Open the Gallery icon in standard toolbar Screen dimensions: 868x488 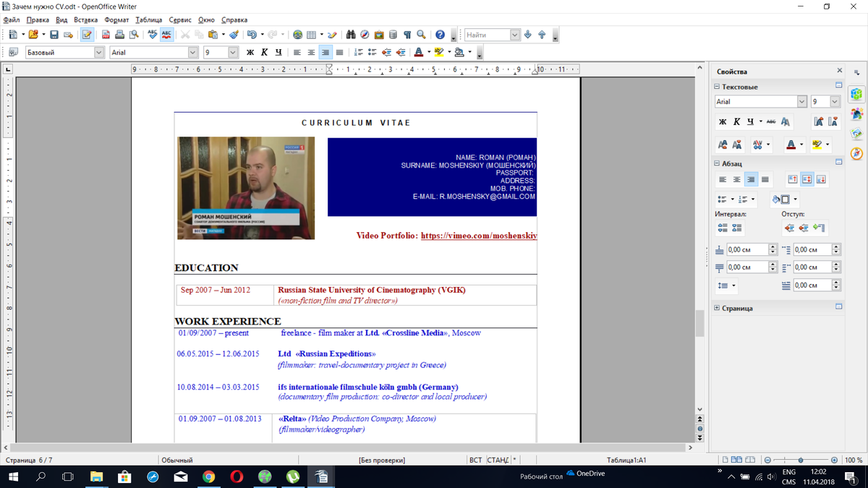click(x=379, y=35)
